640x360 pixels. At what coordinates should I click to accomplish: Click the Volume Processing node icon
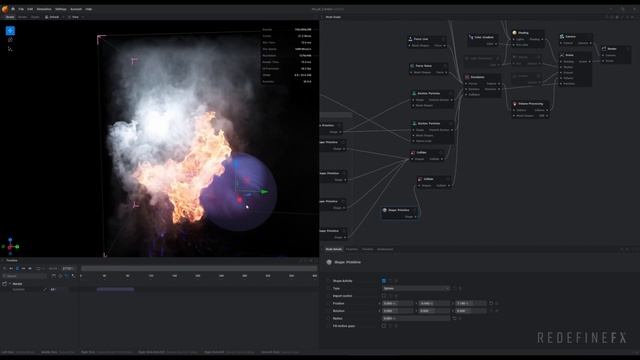[515, 104]
